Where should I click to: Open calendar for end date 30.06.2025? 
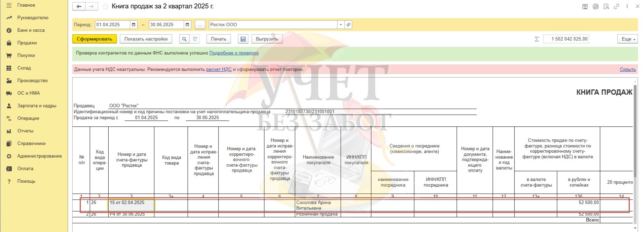click(x=187, y=25)
